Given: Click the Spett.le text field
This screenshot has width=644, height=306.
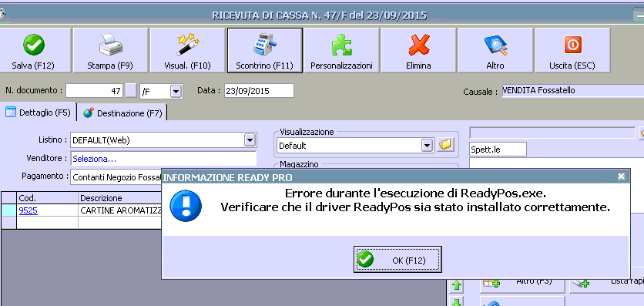Looking at the screenshot, I should coord(498,150).
